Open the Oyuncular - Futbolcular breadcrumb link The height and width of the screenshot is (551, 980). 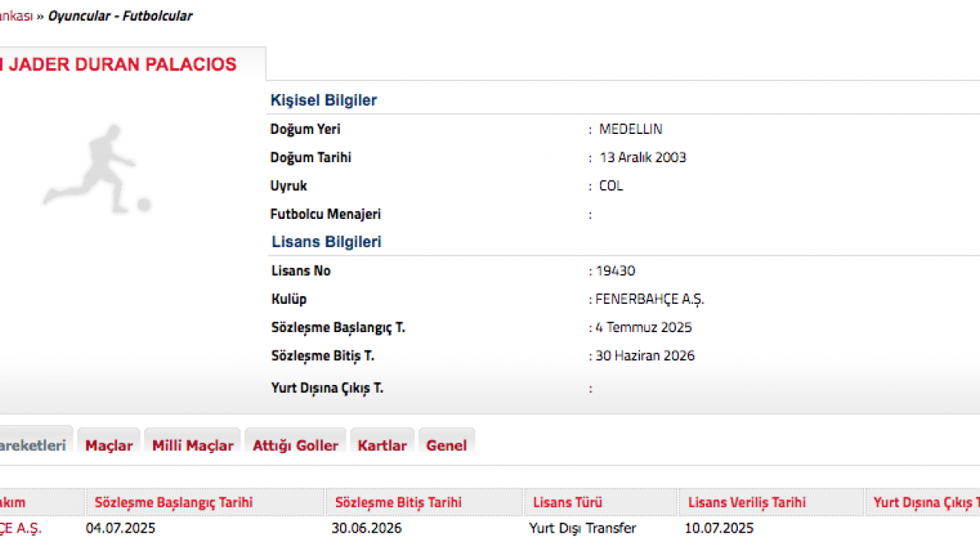click(120, 15)
